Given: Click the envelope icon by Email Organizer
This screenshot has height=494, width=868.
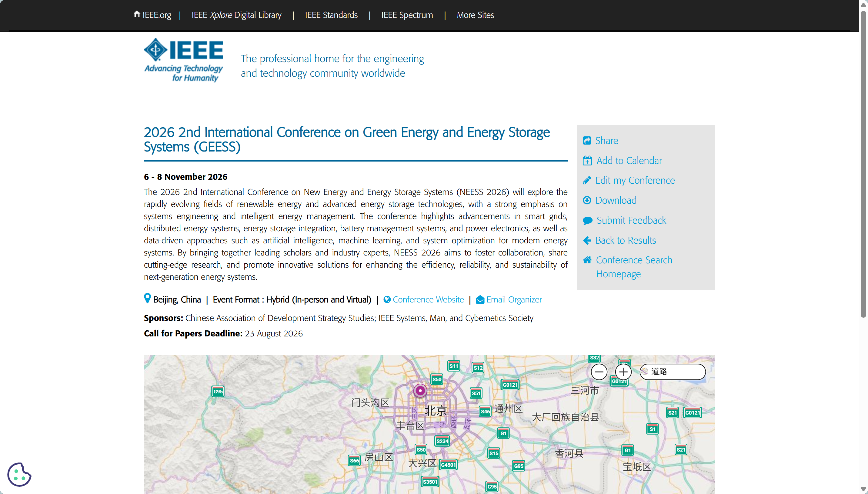Looking at the screenshot, I should 480,300.
